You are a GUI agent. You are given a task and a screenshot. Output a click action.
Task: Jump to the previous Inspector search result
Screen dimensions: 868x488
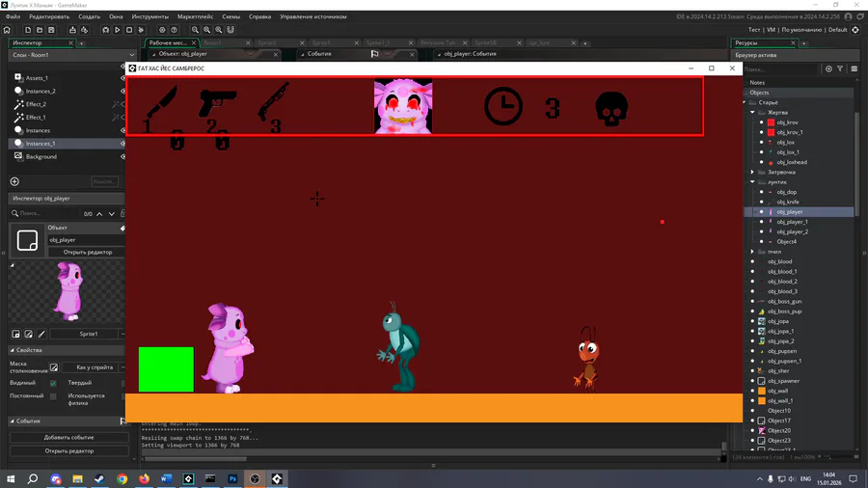click(99, 213)
